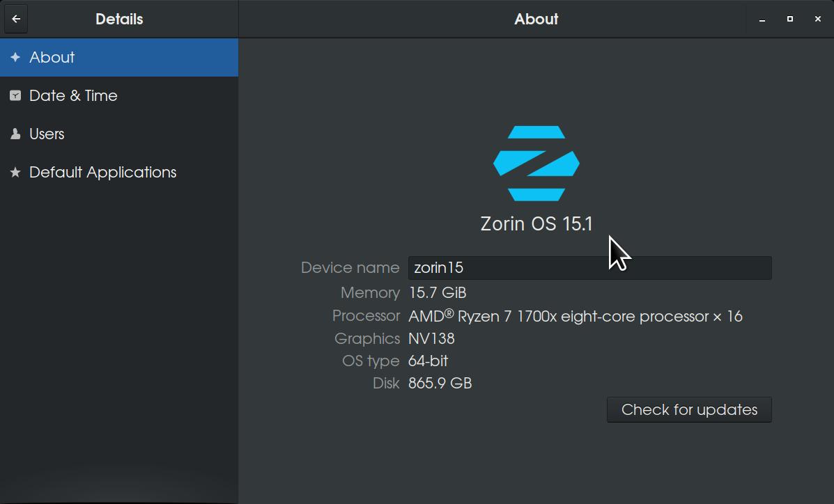Click the Device name label
The image size is (834, 504).
click(350, 267)
